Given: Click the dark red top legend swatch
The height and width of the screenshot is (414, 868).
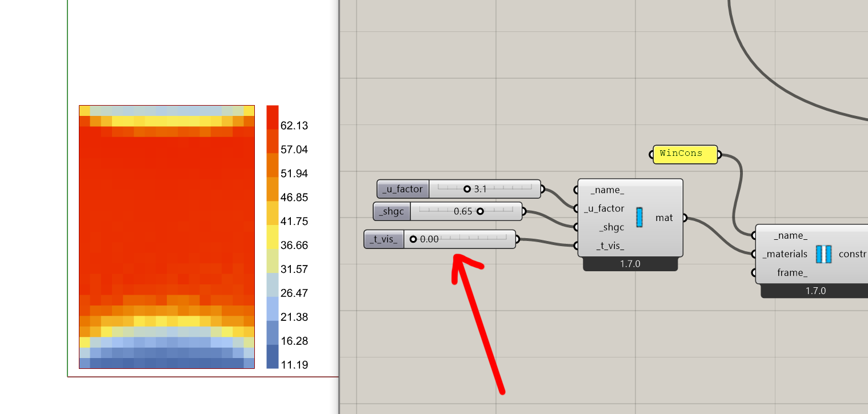Looking at the screenshot, I should coord(273,117).
